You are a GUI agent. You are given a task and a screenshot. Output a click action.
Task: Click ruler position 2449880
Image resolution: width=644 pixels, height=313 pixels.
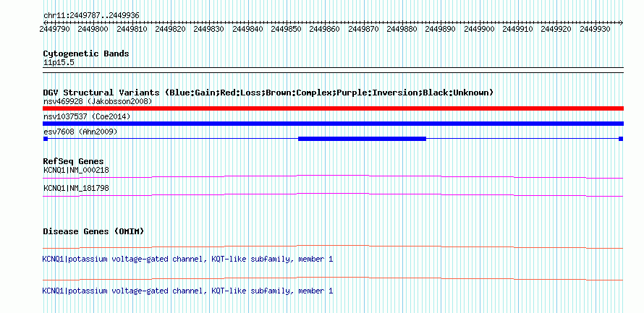pos(402,29)
